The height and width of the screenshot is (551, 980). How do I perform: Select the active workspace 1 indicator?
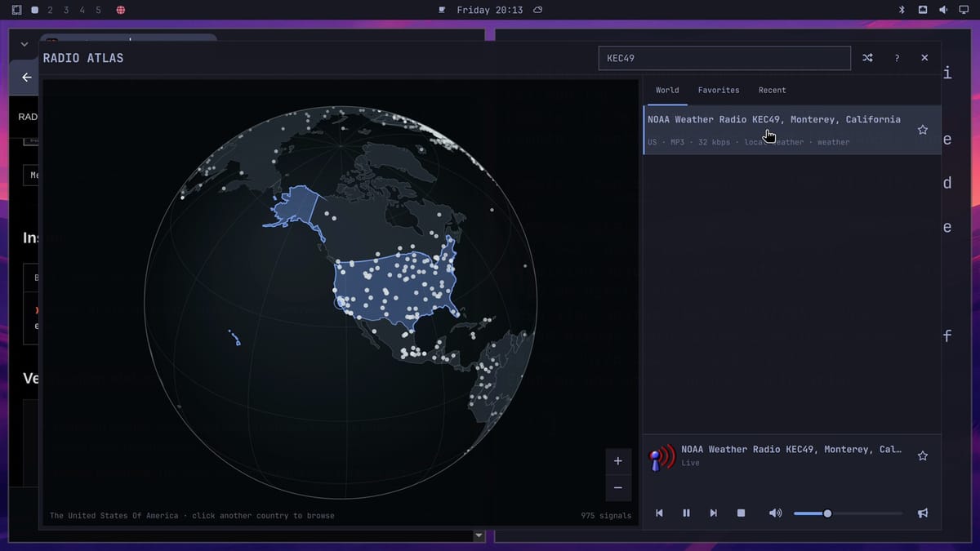pyautogui.click(x=34, y=10)
